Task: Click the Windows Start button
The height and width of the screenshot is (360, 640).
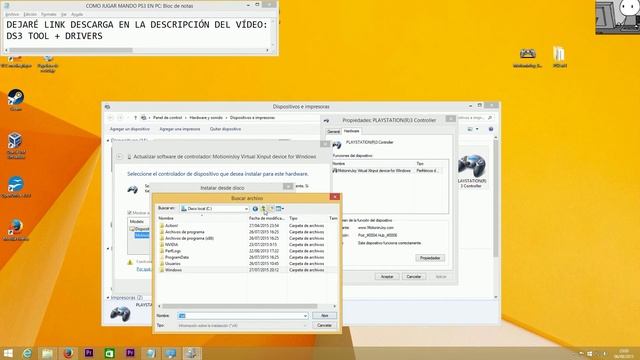Action: click(x=8, y=353)
